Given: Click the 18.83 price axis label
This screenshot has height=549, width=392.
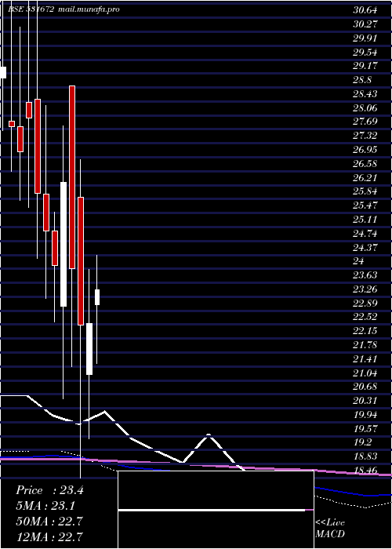Looking at the screenshot, I should tap(365, 456).
